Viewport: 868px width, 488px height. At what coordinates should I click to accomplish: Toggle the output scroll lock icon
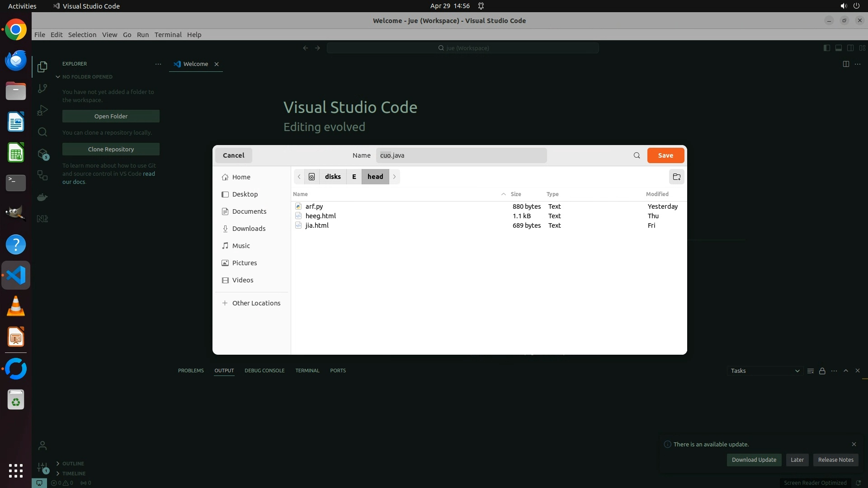(x=822, y=371)
